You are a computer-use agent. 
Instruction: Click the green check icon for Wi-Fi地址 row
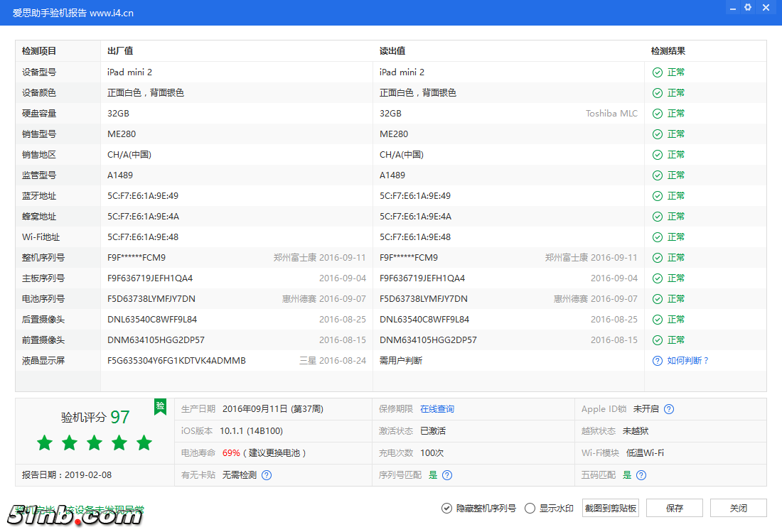click(x=656, y=237)
